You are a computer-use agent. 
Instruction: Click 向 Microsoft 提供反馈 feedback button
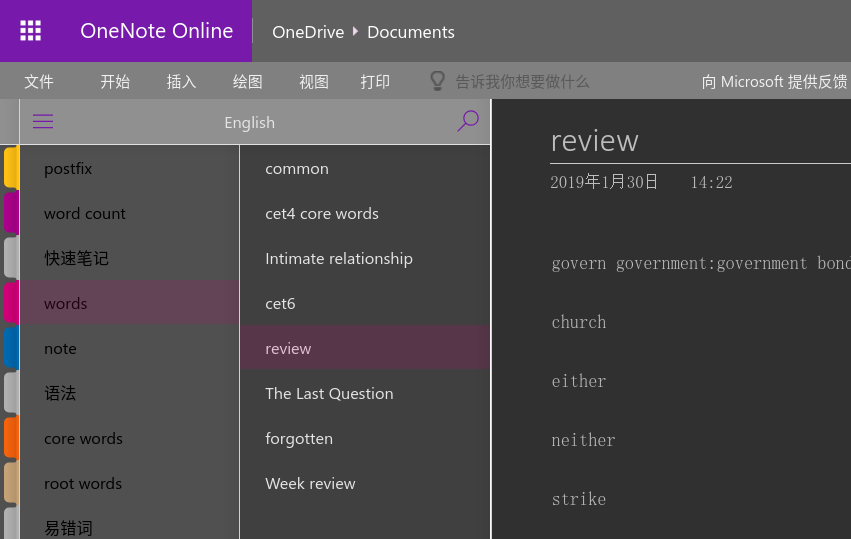tap(774, 81)
